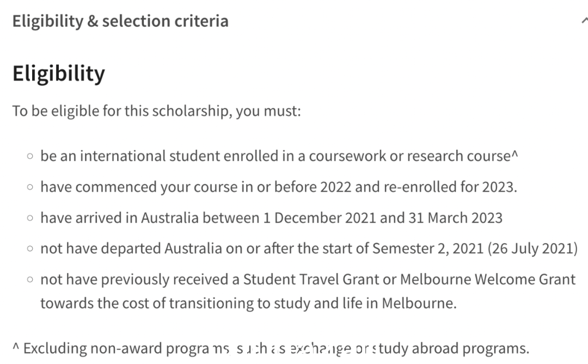Click the caret superscript after 'research course'
This screenshot has height=364, width=588.
(x=514, y=153)
